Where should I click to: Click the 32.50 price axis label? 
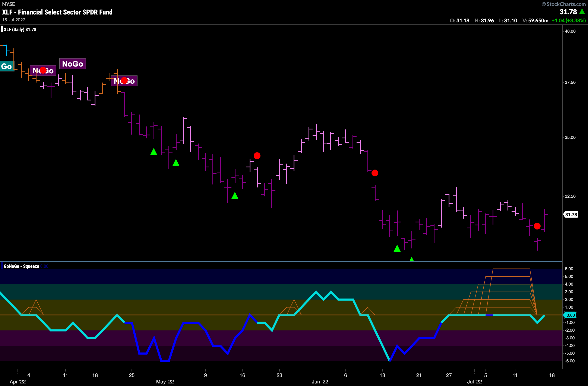click(570, 196)
